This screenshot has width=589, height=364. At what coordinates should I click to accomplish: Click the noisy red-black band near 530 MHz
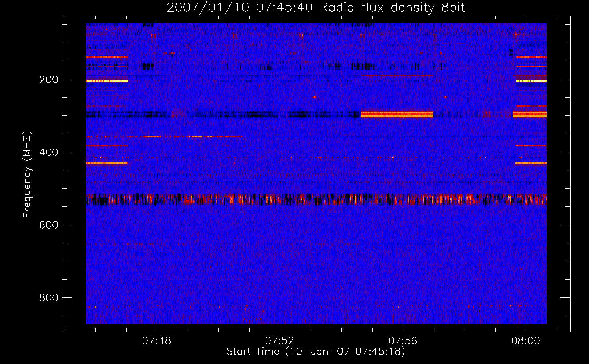click(x=316, y=199)
